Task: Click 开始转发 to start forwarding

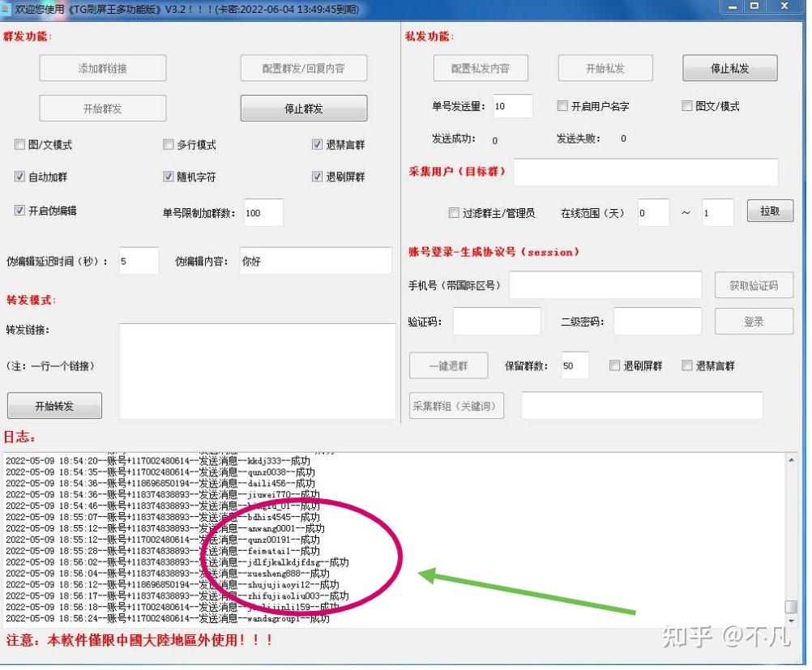Action: tap(53, 405)
